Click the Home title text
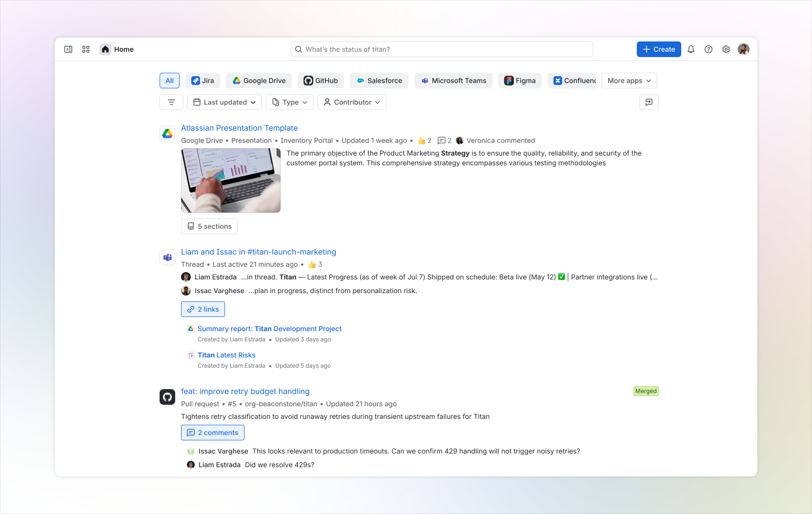 [x=124, y=49]
